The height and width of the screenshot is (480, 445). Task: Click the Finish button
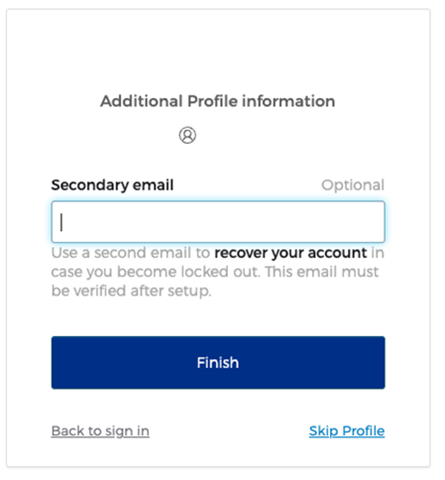click(x=218, y=362)
